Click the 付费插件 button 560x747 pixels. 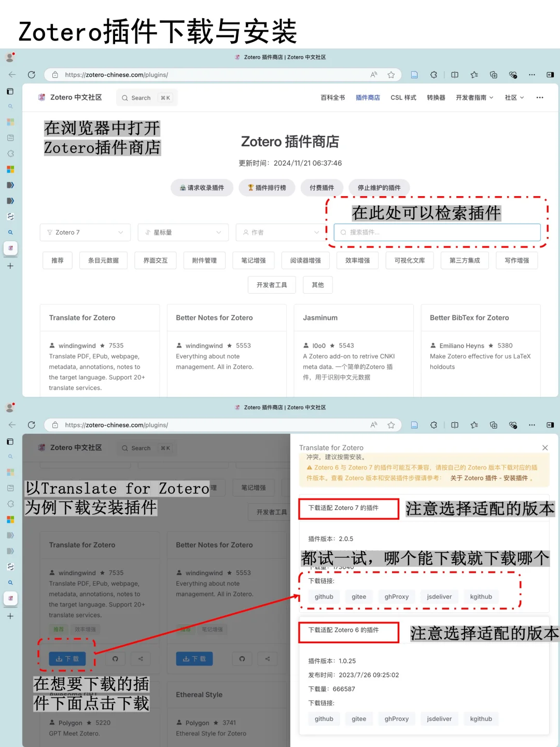[x=322, y=188]
